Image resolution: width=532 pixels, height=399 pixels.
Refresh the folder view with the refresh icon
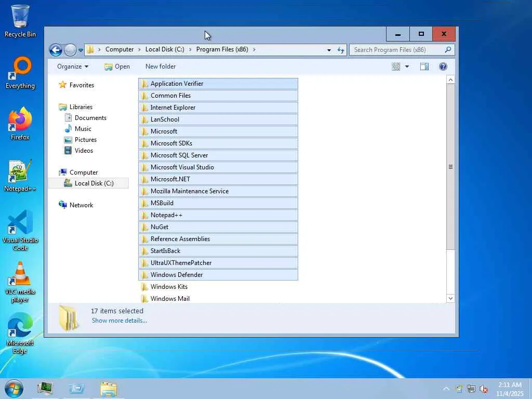point(341,50)
